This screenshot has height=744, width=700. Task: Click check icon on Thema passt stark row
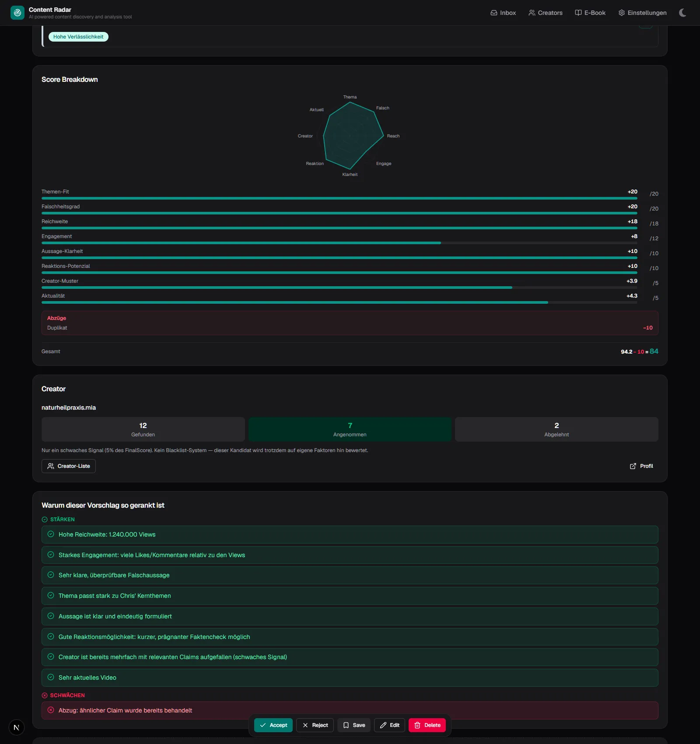51,595
